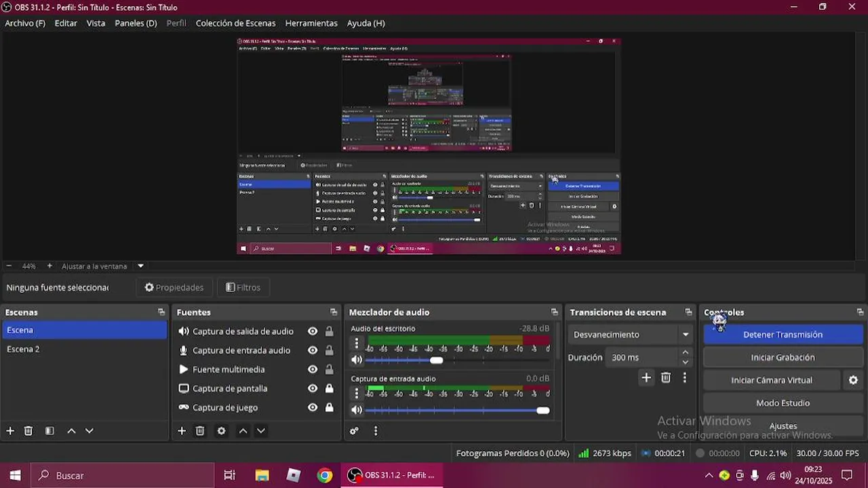Viewport: 868px width, 488px height.
Task: Open Chrome from the Windows taskbar
Action: click(x=325, y=476)
